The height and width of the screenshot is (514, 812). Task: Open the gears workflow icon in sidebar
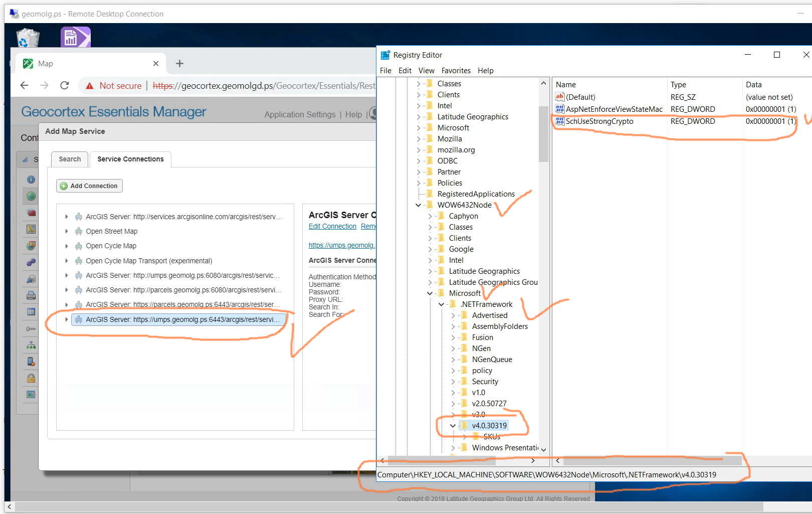coord(31,262)
